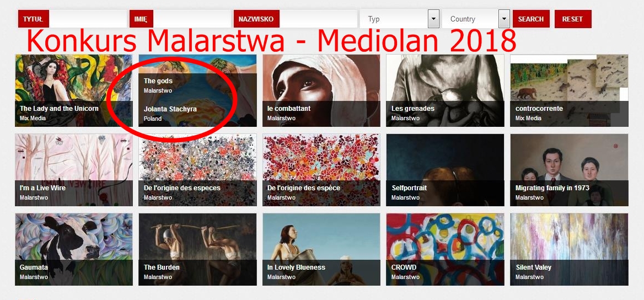Open the Les grenades artwork

[x=445, y=90]
